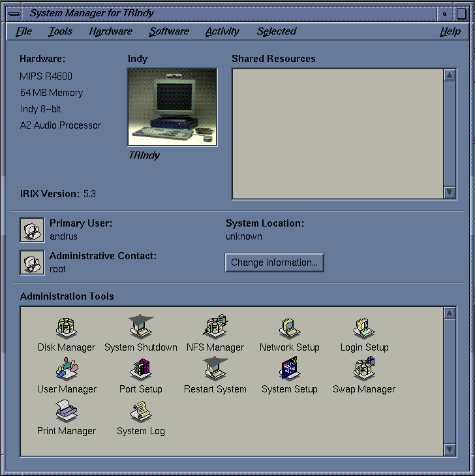
Task: Click the Primary User icon for andrus
Action: pyautogui.click(x=32, y=230)
